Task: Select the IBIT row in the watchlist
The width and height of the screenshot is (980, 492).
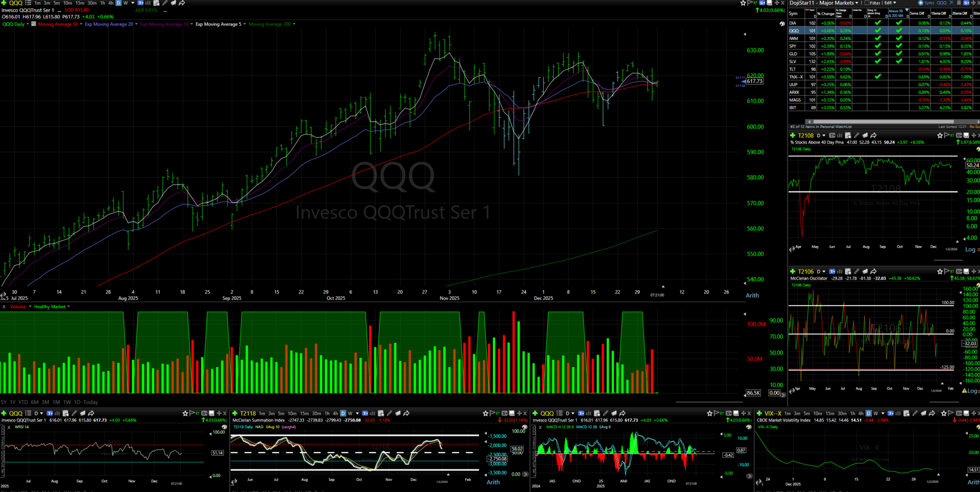Action: click(884, 108)
